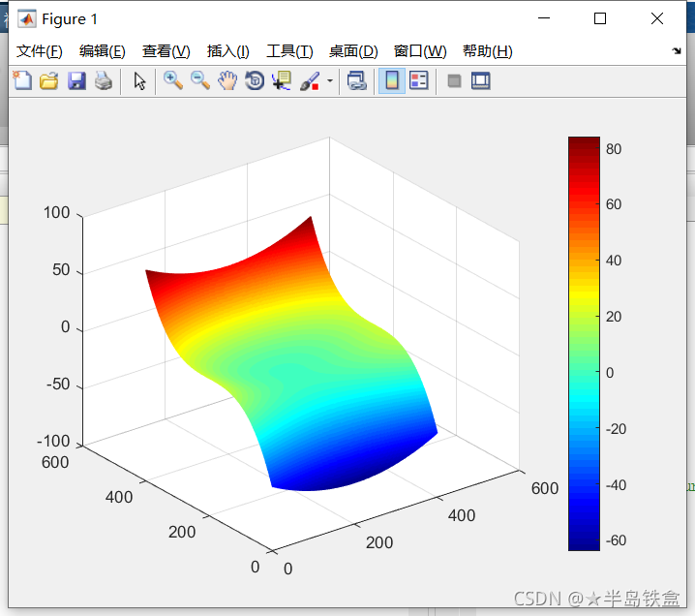This screenshot has height=616, width=695.
Task: Expand the toolbar dock arrow at right
Action: 676,51
